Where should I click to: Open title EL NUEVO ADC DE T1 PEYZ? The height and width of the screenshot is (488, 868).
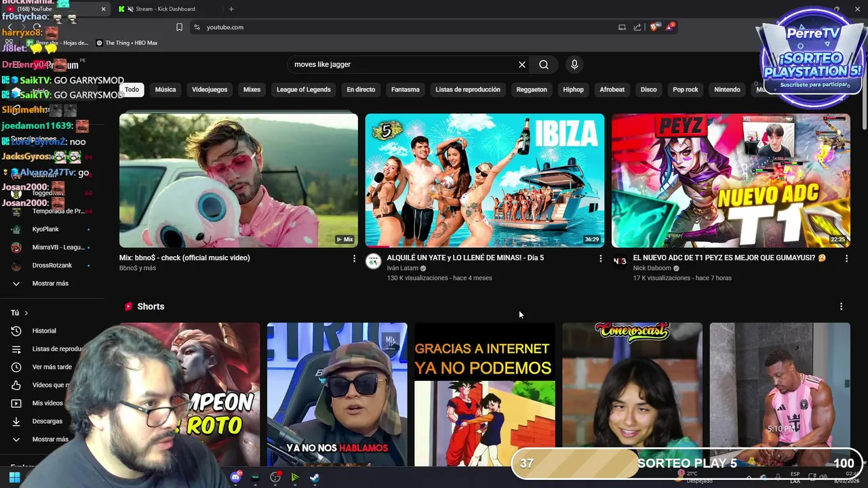tap(729, 258)
